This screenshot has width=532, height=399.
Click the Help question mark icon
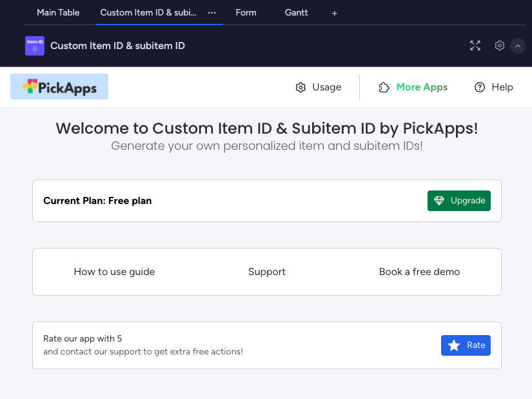pyautogui.click(x=479, y=87)
